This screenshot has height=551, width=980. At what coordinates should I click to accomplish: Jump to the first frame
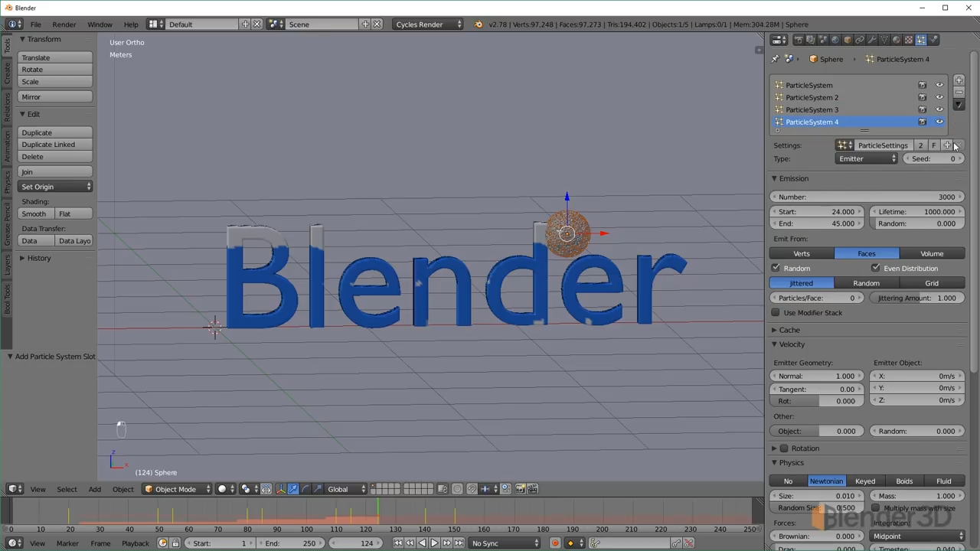(x=397, y=543)
